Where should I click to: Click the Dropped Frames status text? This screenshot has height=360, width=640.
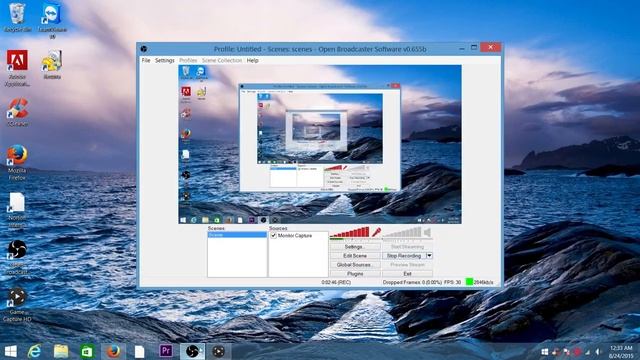pos(412,282)
